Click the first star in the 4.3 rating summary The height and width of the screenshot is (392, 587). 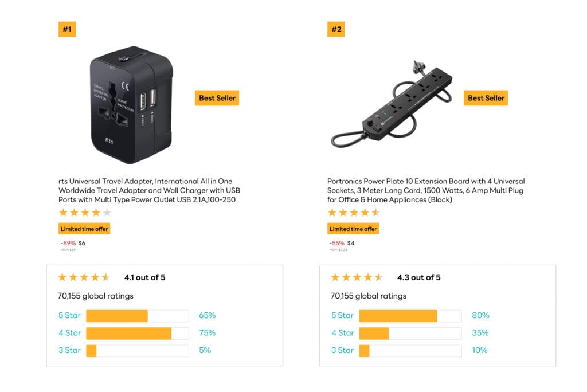[336, 277]
